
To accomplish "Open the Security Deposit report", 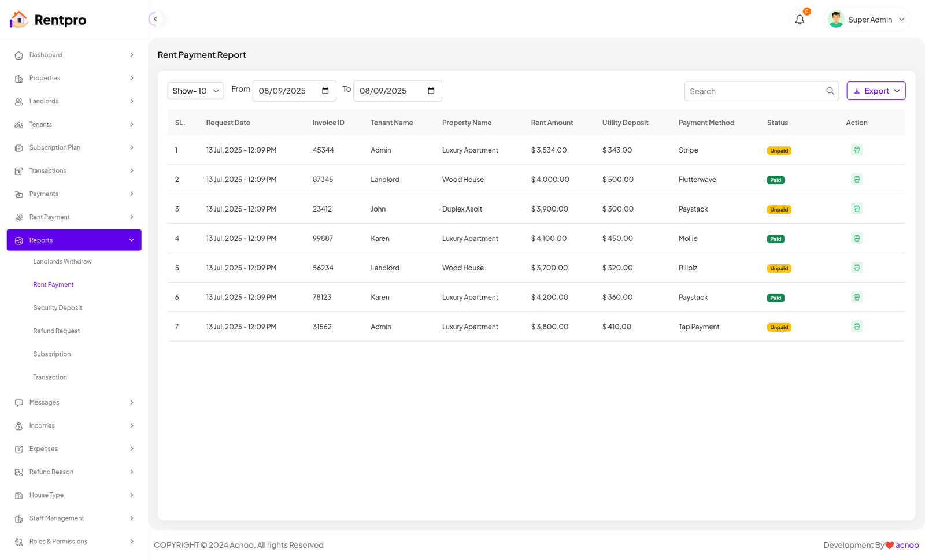I will [x=58, y=308].
